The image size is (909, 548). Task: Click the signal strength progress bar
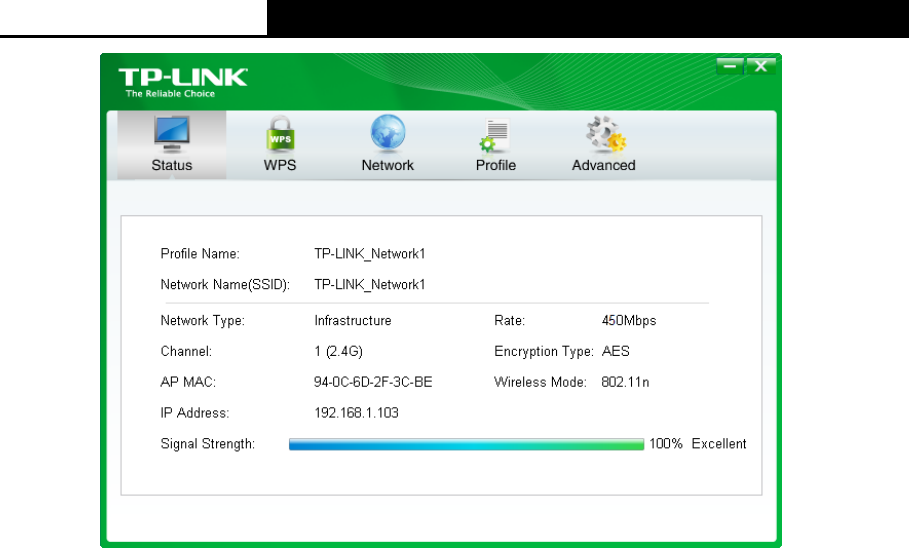coord(466,444)
